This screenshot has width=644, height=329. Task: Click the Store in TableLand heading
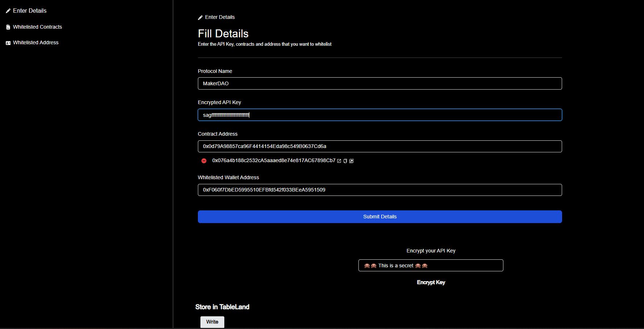[222, 307]
